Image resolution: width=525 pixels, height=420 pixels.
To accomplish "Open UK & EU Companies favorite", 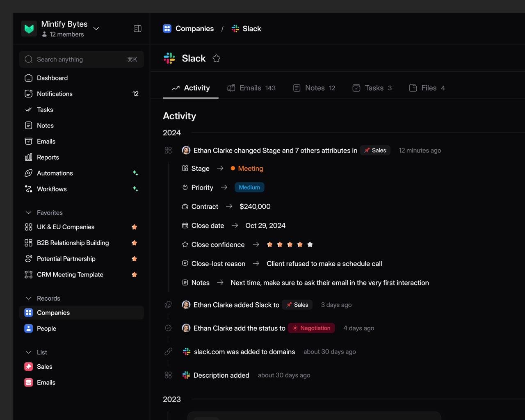I will (81, 227).
